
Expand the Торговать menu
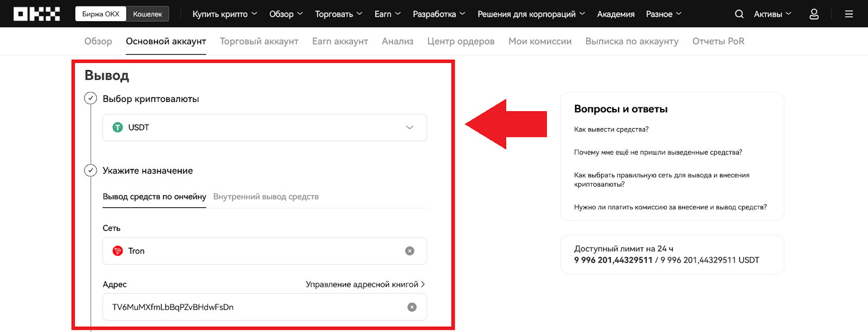click(339, 14)
